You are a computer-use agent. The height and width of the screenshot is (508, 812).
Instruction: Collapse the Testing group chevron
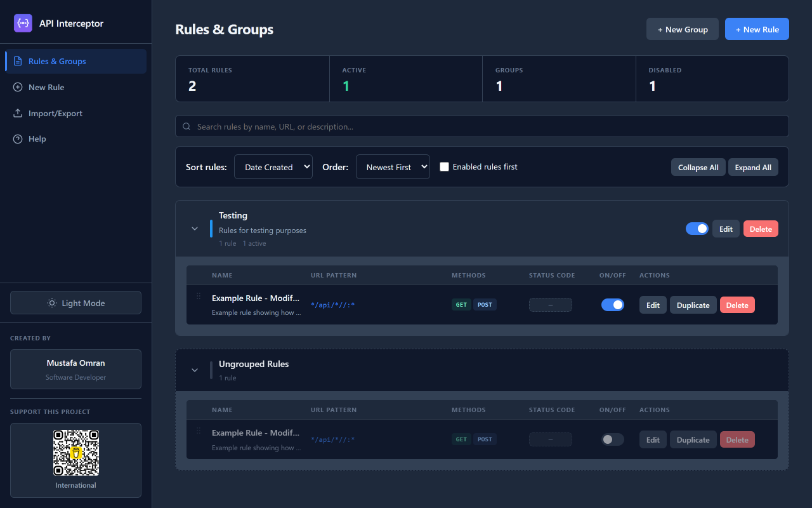tap(195, 229)
